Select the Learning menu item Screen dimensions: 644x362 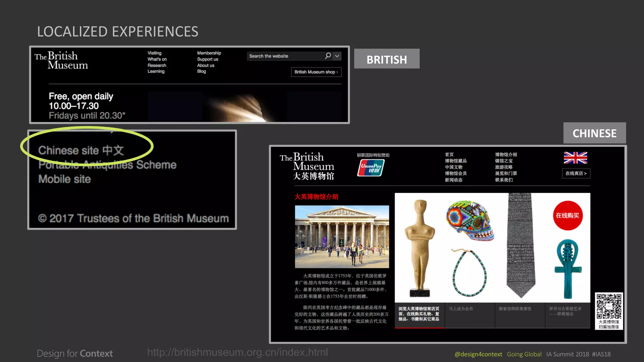pyautogui.click(x=156, y=71)
